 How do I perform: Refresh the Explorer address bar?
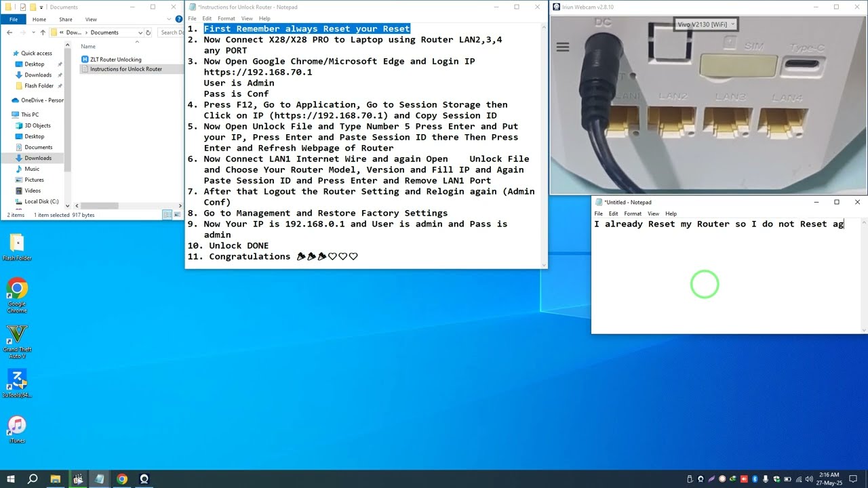point(149,33)
